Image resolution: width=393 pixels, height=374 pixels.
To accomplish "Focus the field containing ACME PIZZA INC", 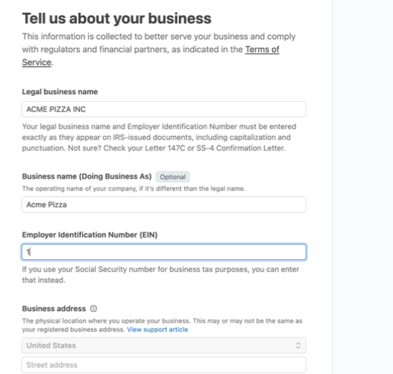I will pyautogui.click(x=164, y=109).
